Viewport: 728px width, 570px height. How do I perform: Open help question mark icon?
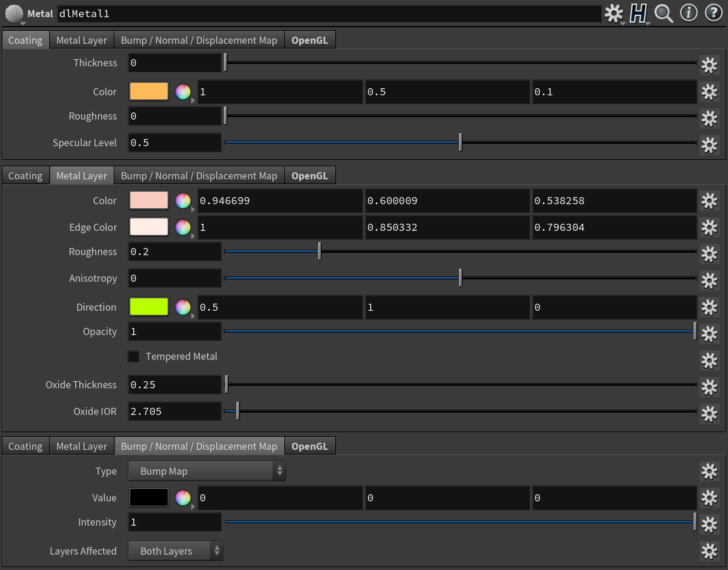713,13
